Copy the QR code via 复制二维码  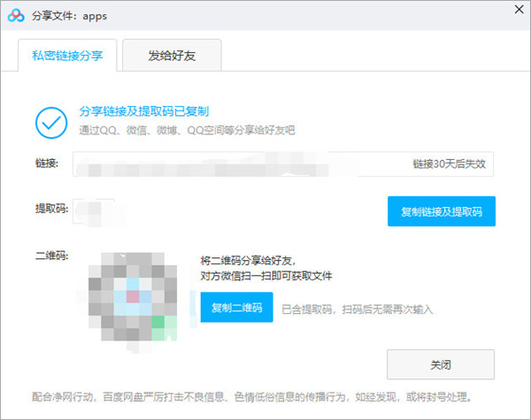pos(236,308)
